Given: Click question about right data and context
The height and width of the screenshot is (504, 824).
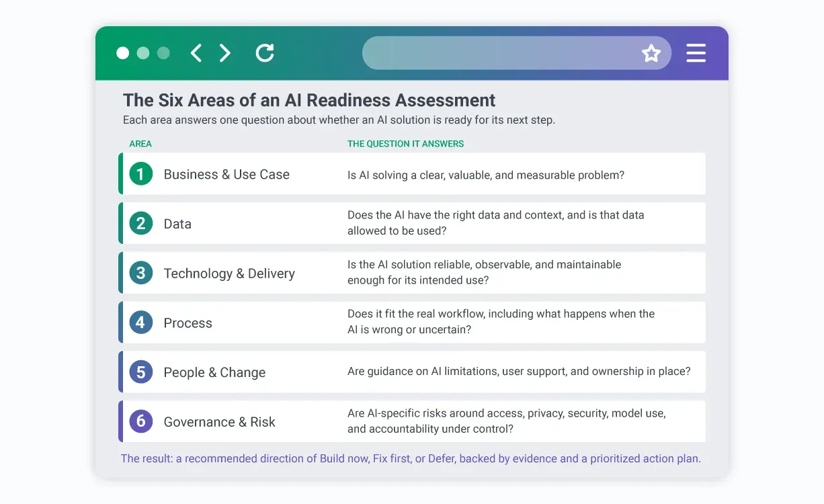Looking at the screenshot, I should click(x=496, y=223).
